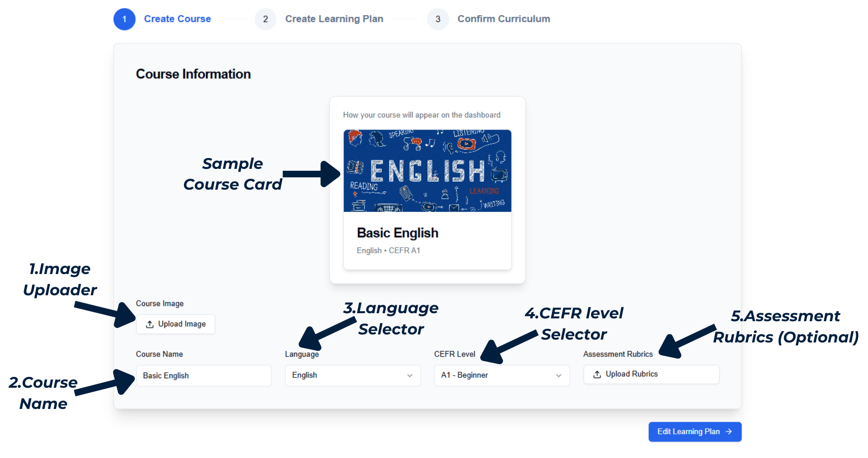Click the Upload Rubrics button
Image resolution: width=868 pixels, height=458 pixels.
tap(651, 375)
